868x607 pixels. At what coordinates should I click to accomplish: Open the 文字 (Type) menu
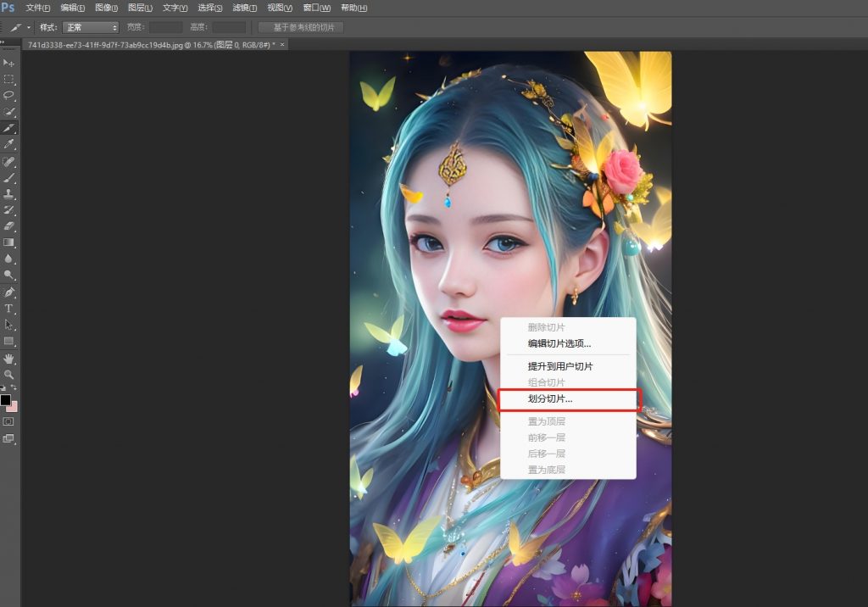[175, 8]
